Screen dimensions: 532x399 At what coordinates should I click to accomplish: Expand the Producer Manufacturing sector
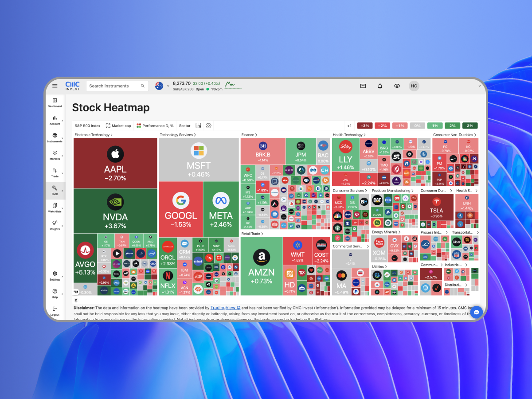[393, 191]
